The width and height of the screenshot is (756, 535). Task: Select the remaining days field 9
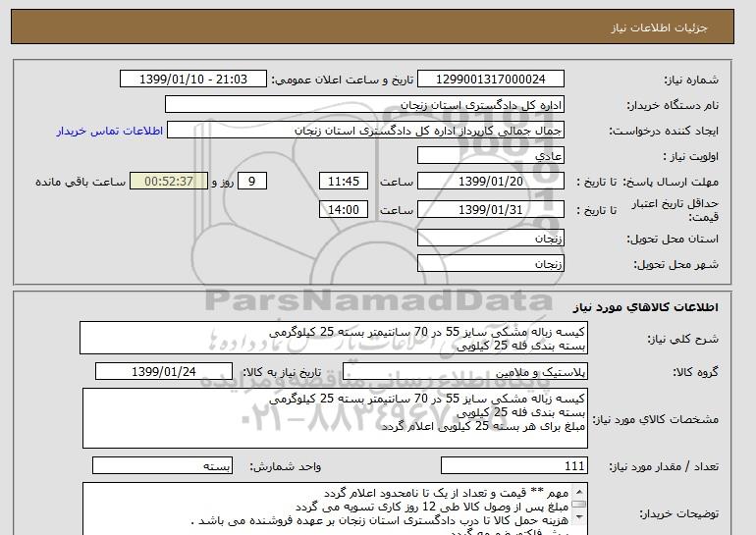point(251,182)
